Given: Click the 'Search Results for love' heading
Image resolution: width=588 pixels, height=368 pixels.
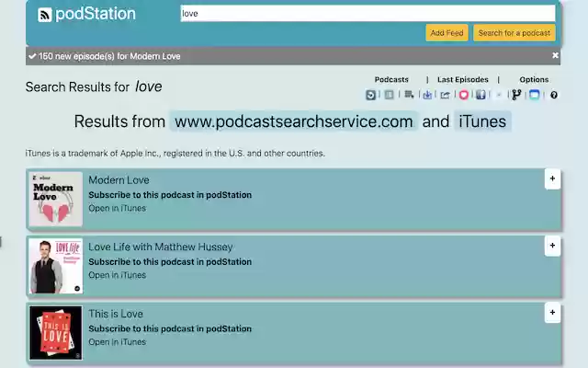Looking at the screenshot, I should point(94,86).
